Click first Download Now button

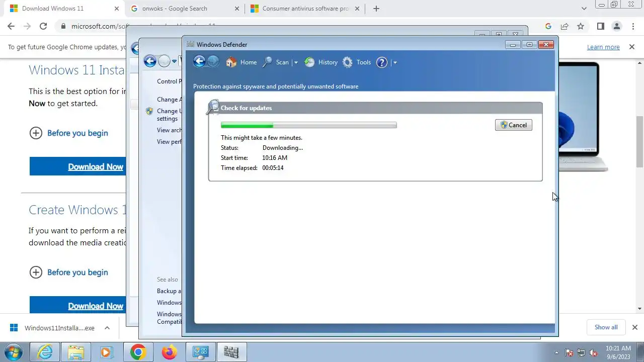pos(77,166)
